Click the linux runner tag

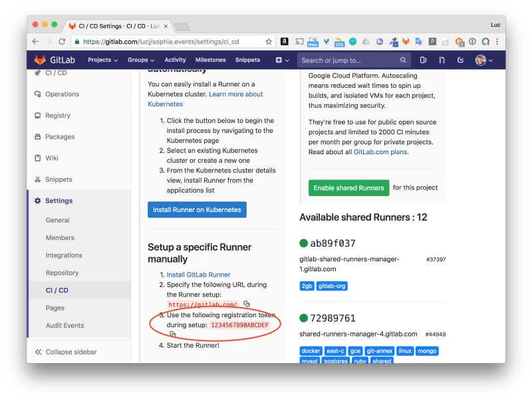click(405, 350)
